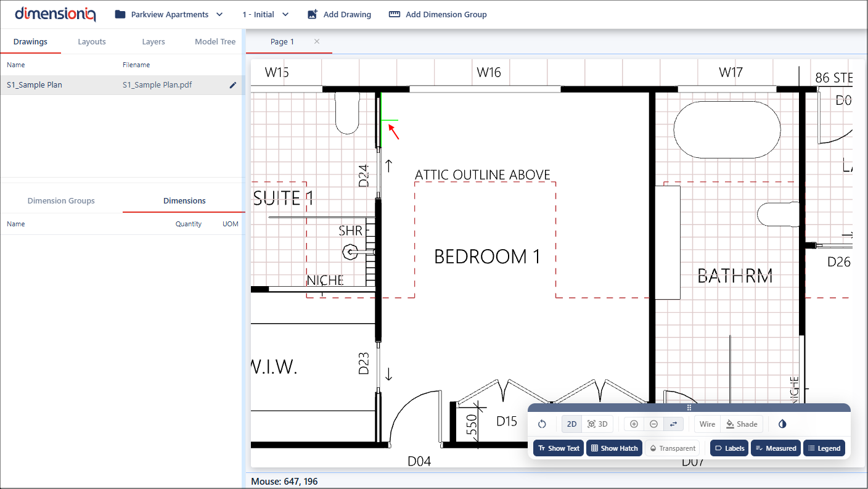Switch to the Layers tab
This screenshot has height=489, width=868.
[154, 42]
